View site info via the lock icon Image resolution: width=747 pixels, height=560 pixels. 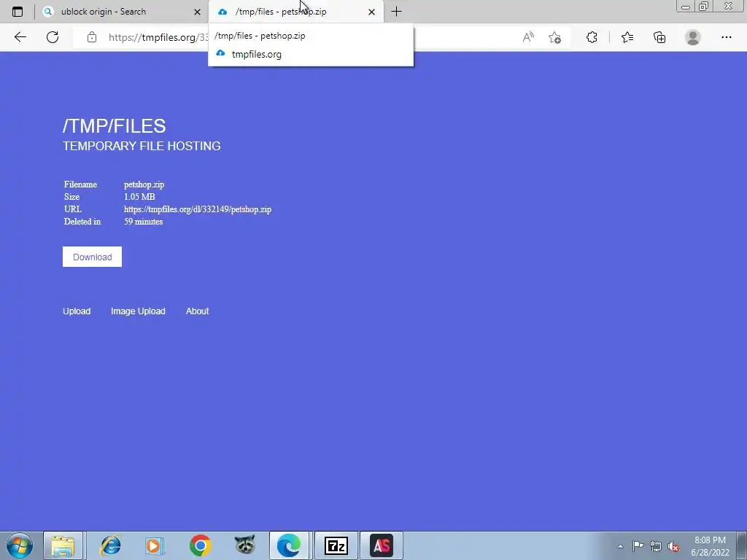(92, 37)
